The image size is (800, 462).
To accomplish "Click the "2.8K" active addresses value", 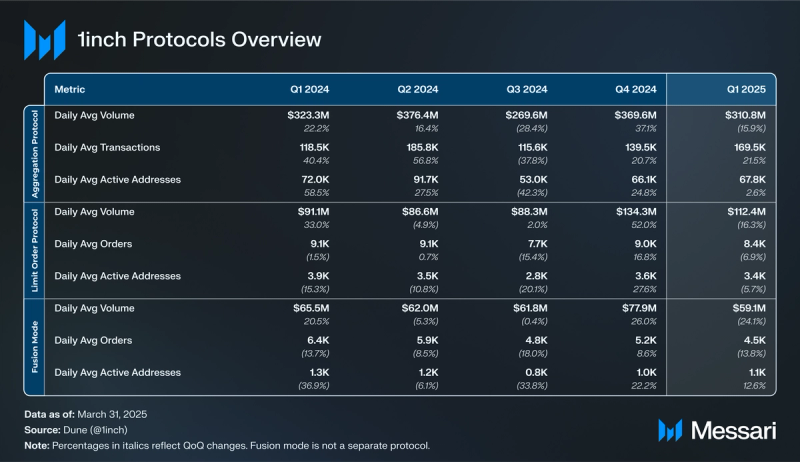I will pyautogui.click(x=536, y=276).
